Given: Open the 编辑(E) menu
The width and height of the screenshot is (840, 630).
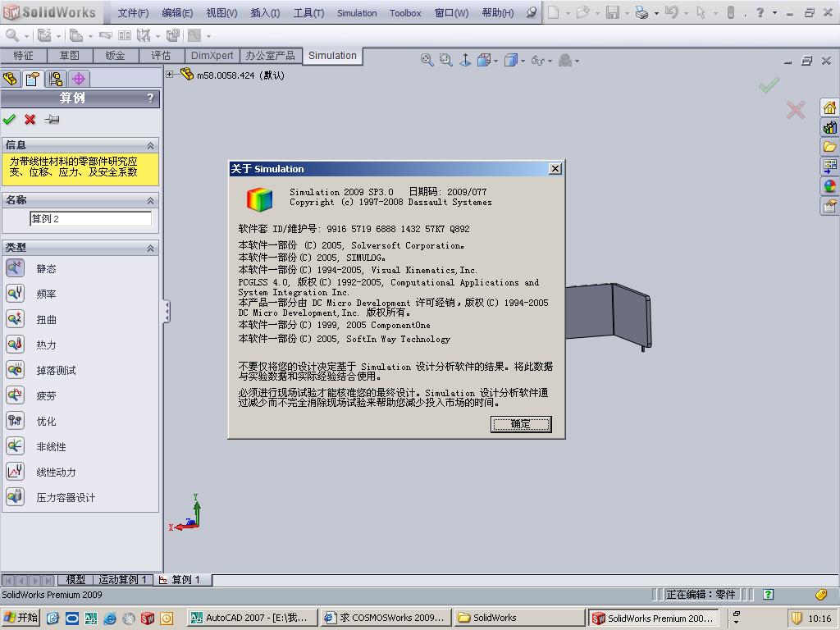Looking at the screenshot, I should tap(177, 13).
